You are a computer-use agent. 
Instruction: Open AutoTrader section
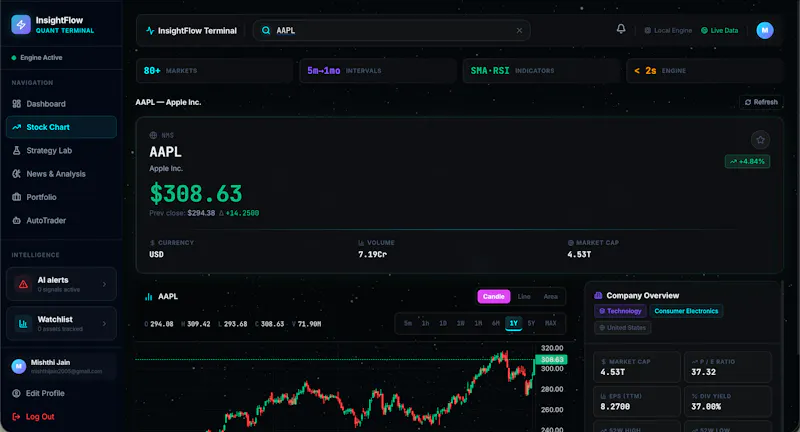pos(61,220)
